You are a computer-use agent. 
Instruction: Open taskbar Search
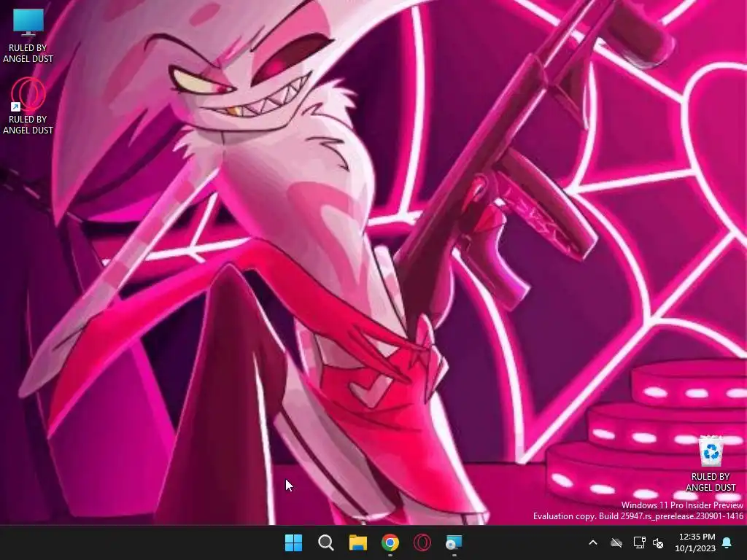tap(326, 542)
